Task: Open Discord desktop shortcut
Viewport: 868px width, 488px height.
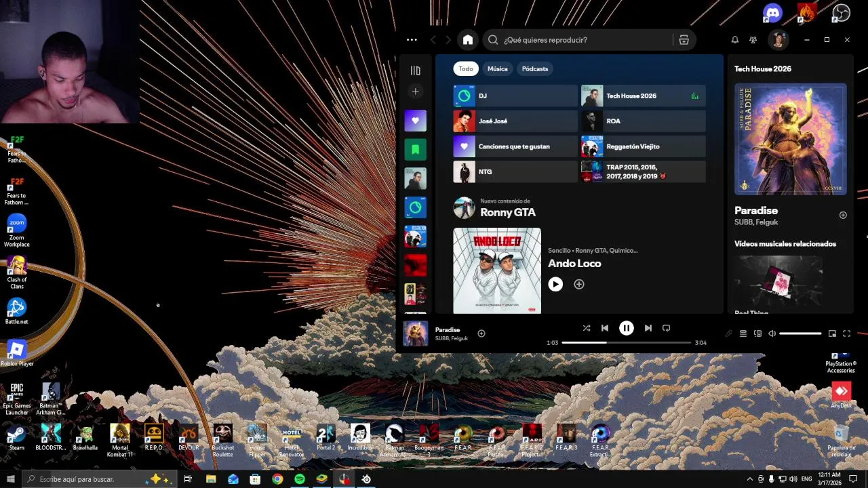Action: click(x=772, y=13)
